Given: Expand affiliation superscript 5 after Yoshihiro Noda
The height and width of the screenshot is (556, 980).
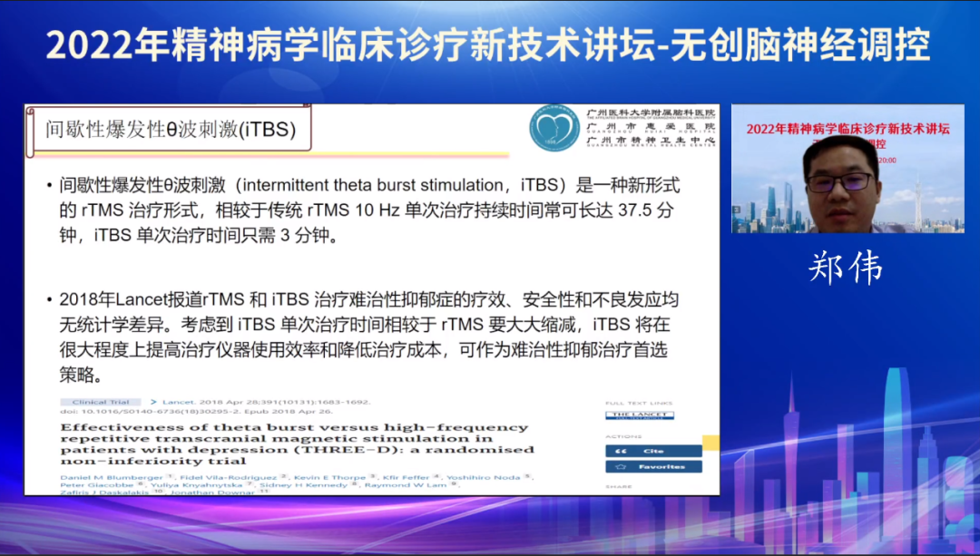Looking at the screenshot, I should (x=526, y=476).
